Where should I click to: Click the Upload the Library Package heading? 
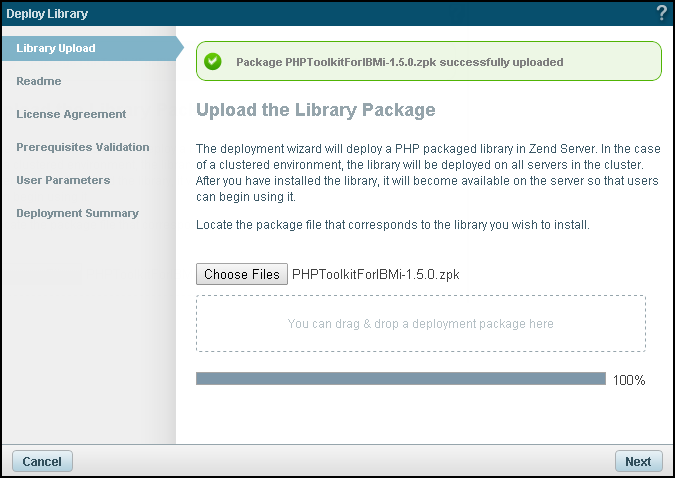(316, 110)
